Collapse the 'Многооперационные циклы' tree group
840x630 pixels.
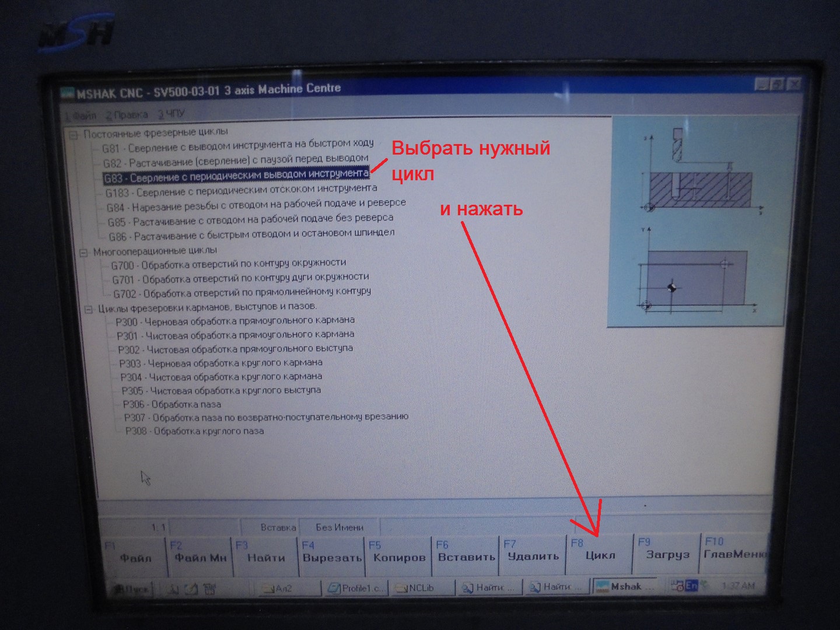[83, 253]
